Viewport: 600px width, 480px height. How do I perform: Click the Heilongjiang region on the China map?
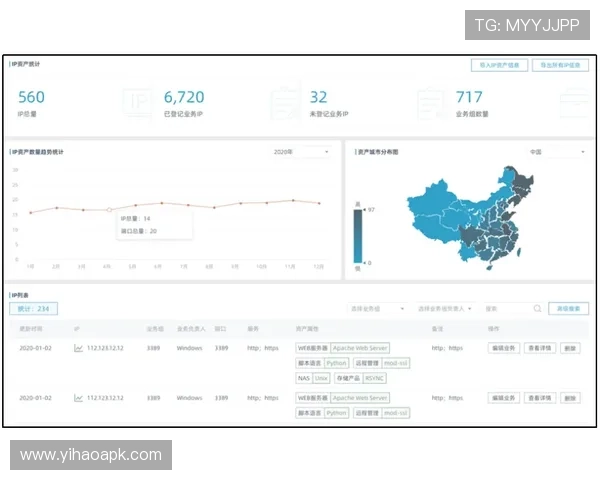coord(521,180)
